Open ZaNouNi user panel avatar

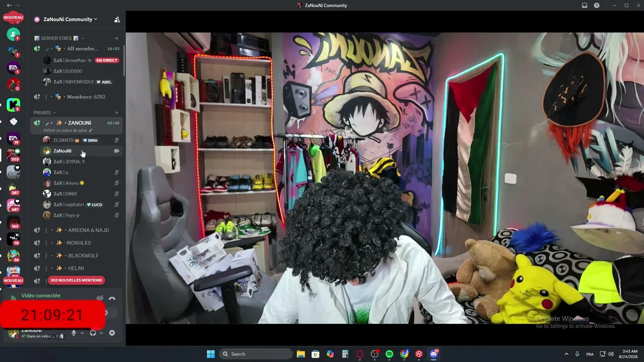click(13, 333)
